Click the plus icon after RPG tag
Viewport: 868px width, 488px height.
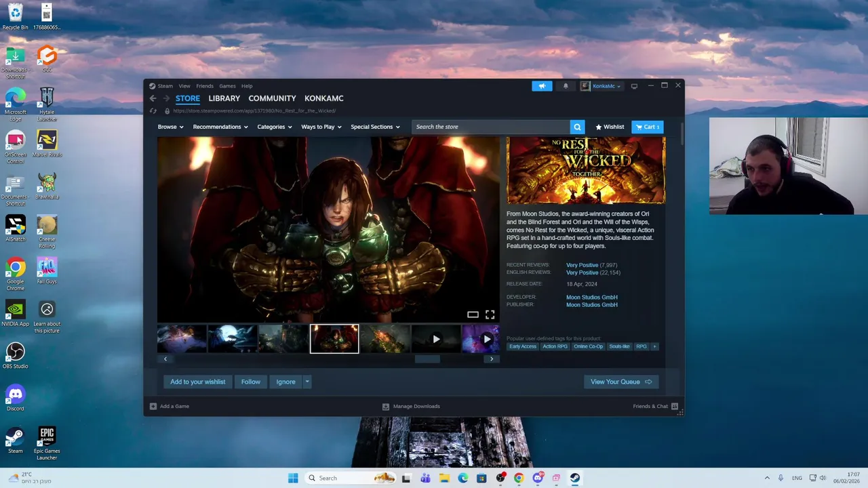(x=654, y=346)
